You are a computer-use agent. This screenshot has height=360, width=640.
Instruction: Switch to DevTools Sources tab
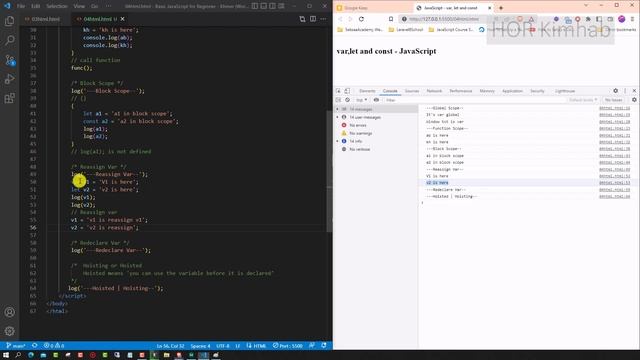click(x=412, y=91)
